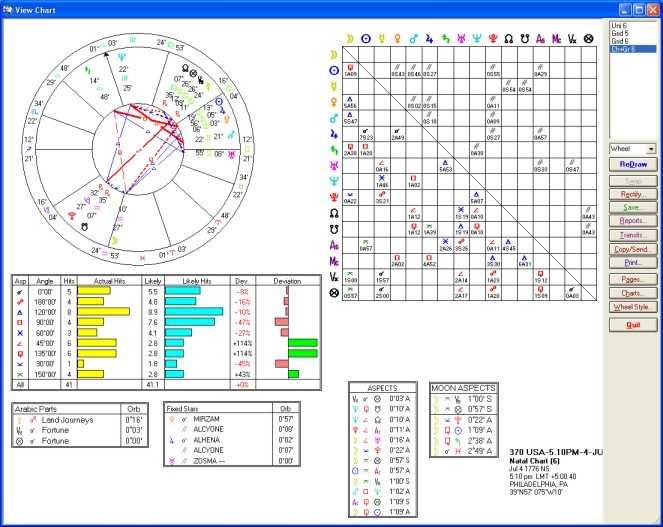Screen dimensions: 663x527
Task: Click the yellow Actual Hits bar for 120°00'
Action: coord(104,312)
